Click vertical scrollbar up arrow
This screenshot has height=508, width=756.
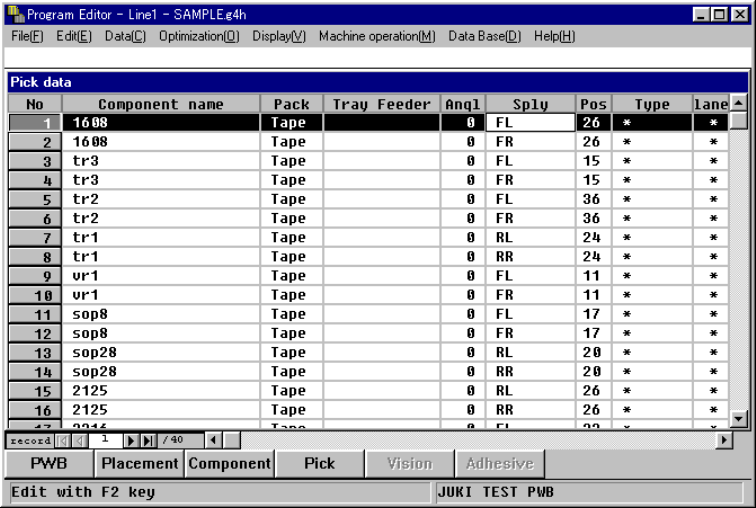739,103
